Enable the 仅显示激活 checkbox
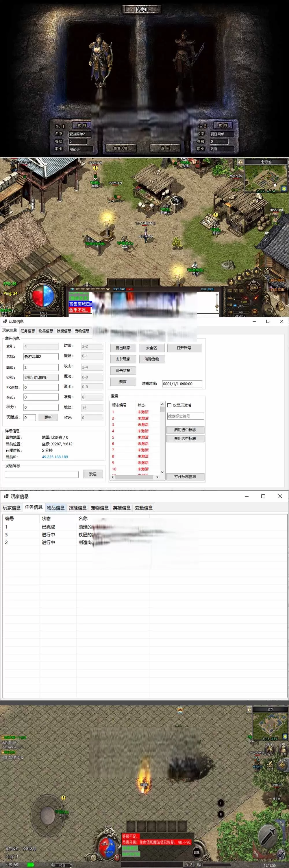Viewport: 289px width, 868px height. (169, 405)
